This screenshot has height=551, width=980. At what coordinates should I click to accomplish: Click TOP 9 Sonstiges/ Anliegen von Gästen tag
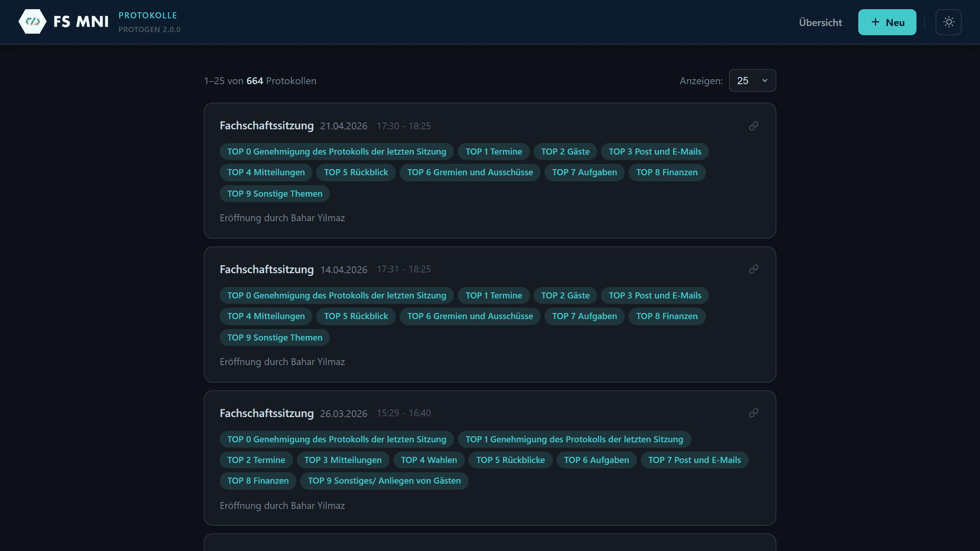[x=384, y=481]
